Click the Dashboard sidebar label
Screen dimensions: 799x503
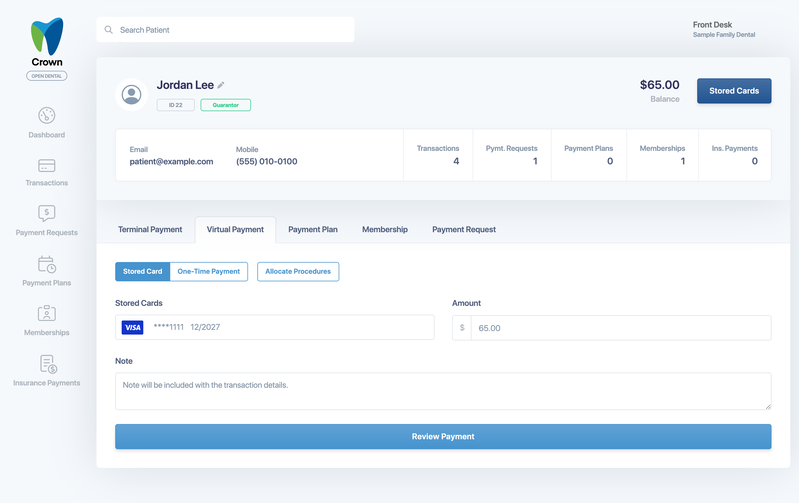point(46,135)
